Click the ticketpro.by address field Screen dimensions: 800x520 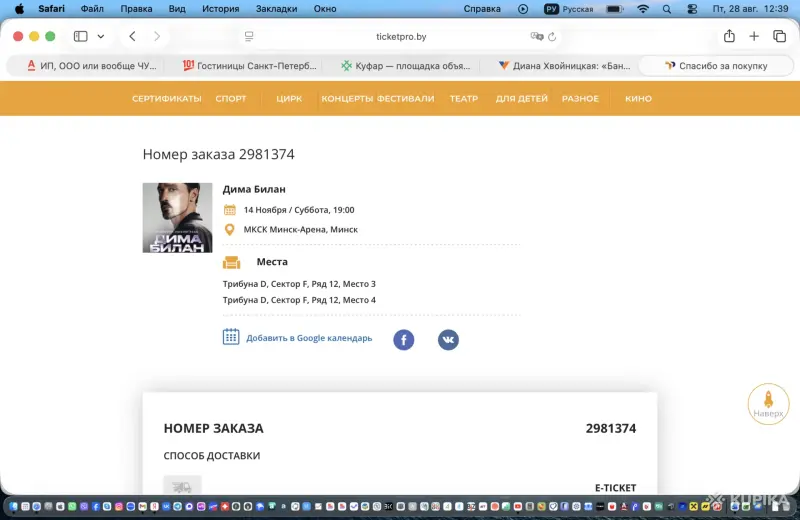pyautogui.click(x=401, y=36)
